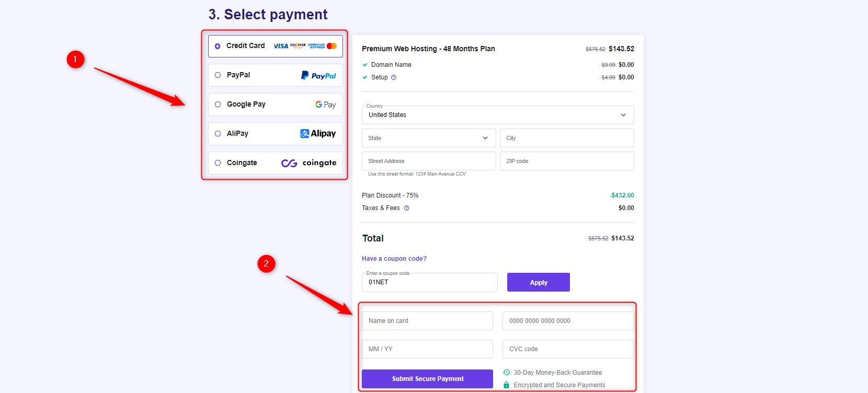This screenshot has width=868, height=393.
Task: Click the Visa card logo
Action: pyautogui.click(x=281, y=46)
